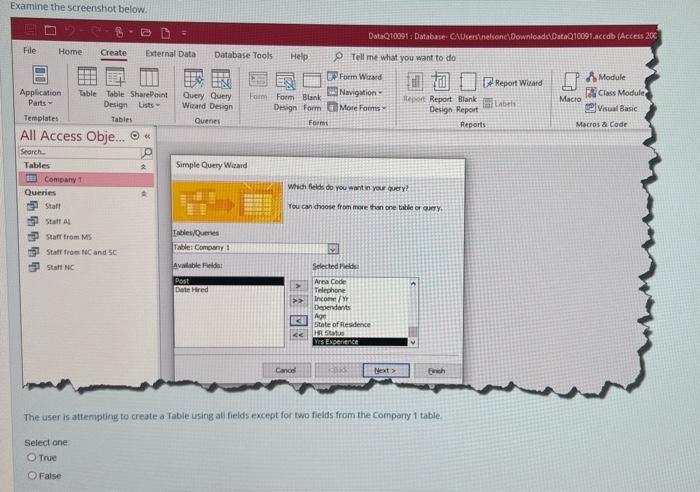Select Yrs Experience in Selected Fields
The height and width of the screenshot is (492, 700).
coord(360,342)
